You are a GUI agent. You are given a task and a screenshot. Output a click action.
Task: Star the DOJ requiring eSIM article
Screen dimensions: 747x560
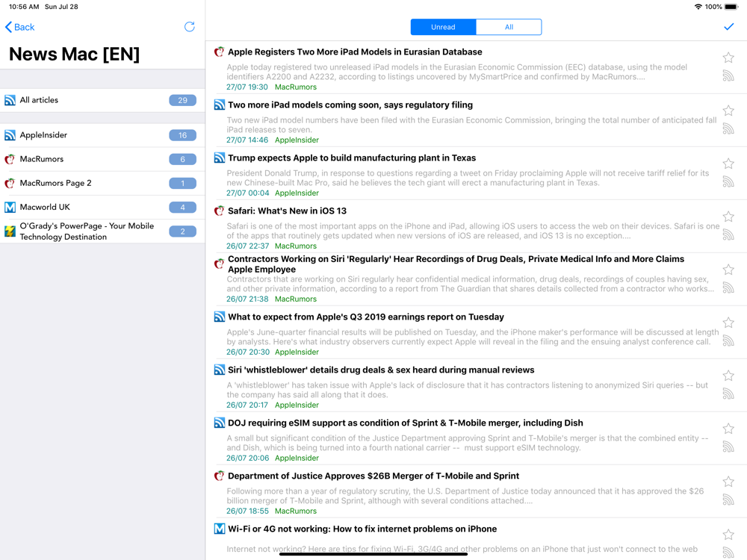728,428
